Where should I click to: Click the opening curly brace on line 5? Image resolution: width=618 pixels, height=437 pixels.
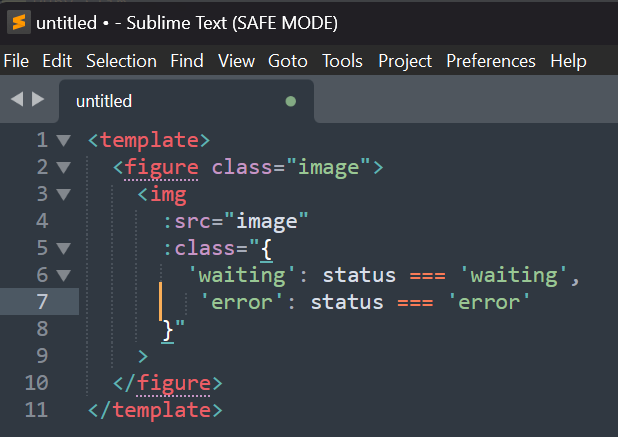tap(266, 249)
